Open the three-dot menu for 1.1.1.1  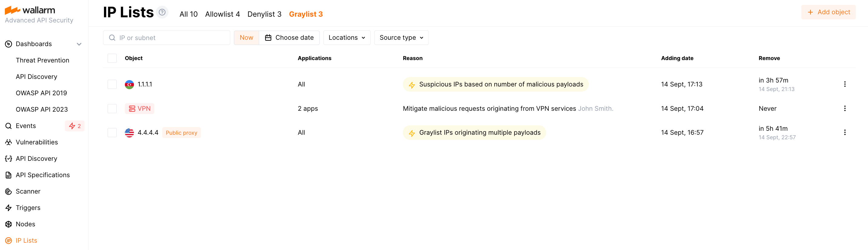point(844,84)
